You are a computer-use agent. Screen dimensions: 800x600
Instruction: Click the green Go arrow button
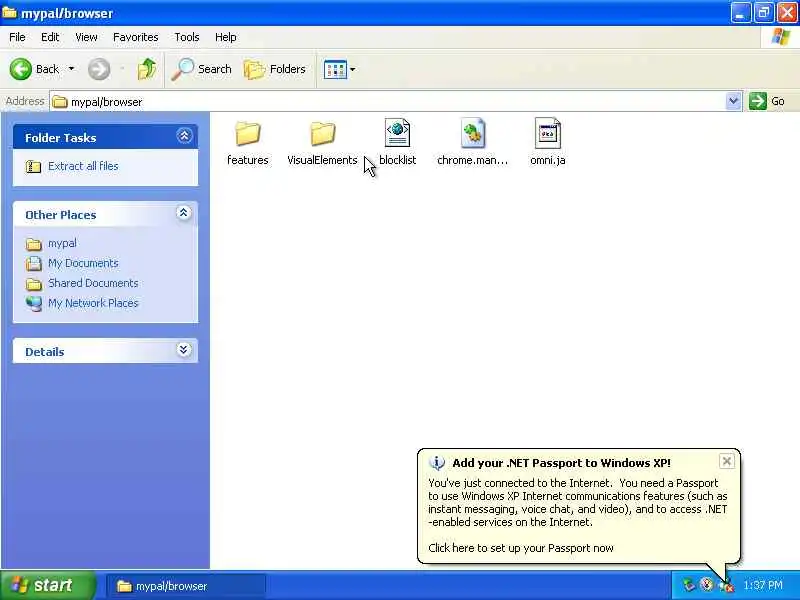coord(758,101)
